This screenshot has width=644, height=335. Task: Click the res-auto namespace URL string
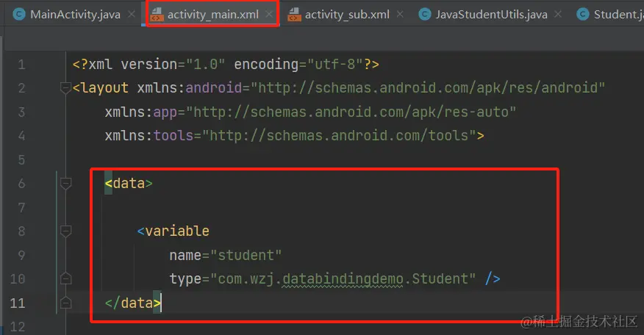pos(351,112)
